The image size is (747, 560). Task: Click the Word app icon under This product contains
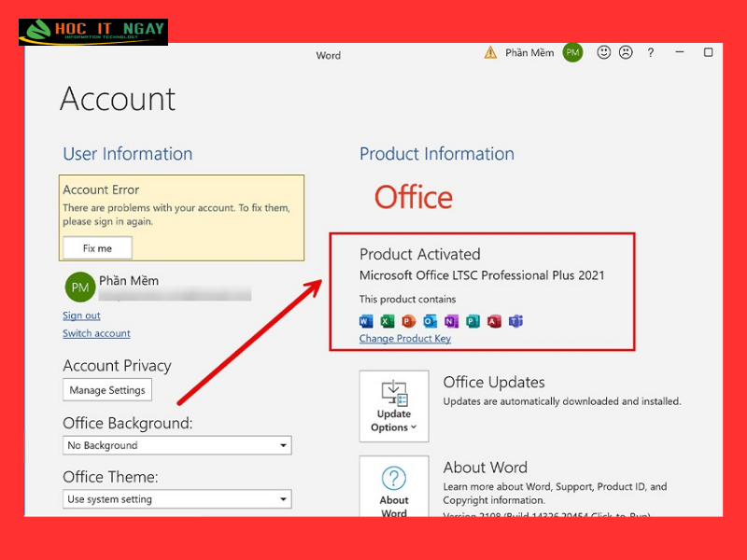366,321
